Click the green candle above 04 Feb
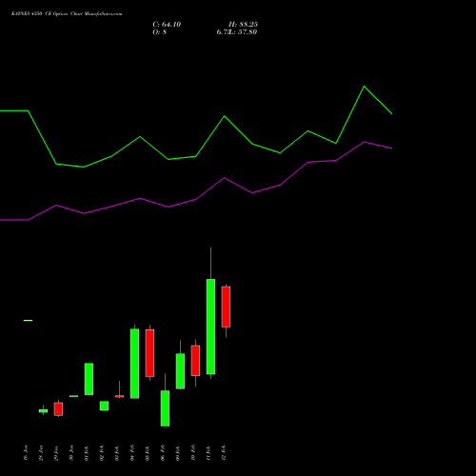Image resolution: width=476 pixels, height=476 pixels. [134, 364]
